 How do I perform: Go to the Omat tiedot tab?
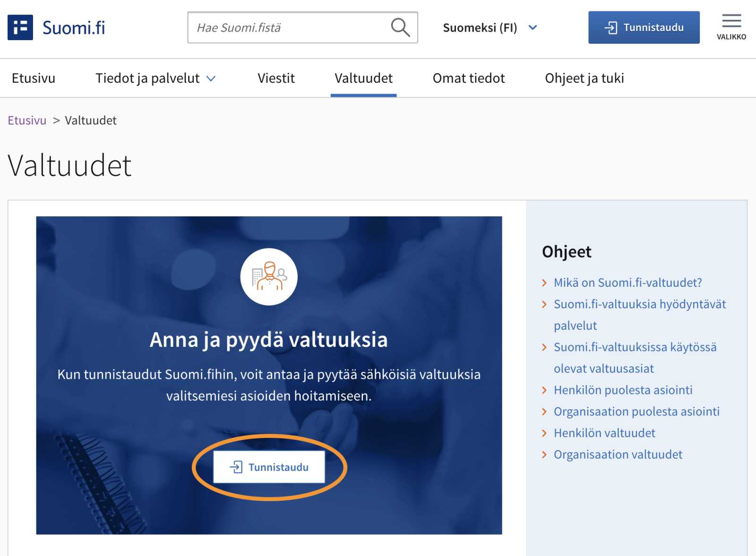469,78
